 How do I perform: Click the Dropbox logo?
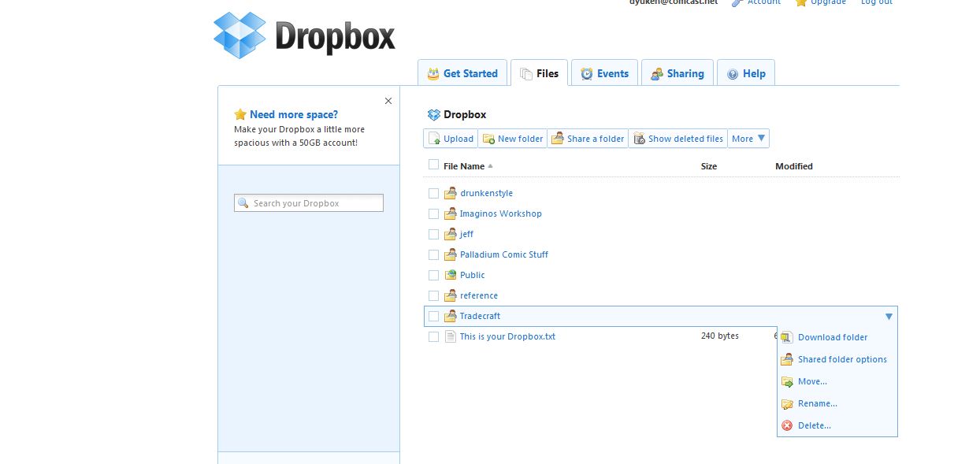pyautogui.click(x=304, y=35)
